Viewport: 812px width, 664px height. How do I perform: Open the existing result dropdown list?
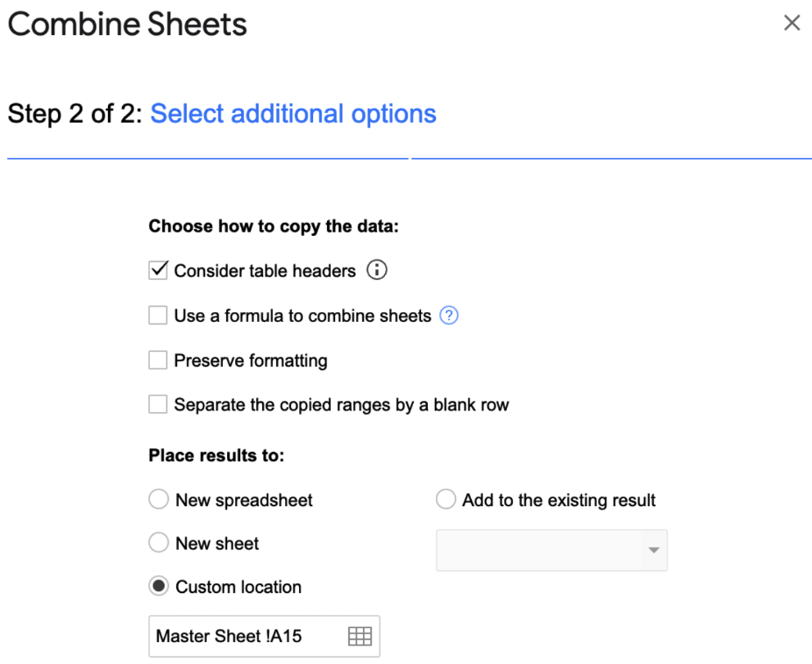coord(552,550)
